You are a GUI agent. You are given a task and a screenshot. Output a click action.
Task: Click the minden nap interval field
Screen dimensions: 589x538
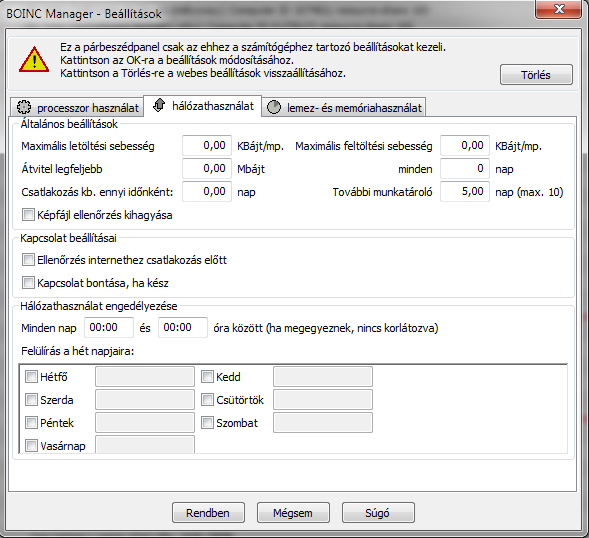(465, 168)
